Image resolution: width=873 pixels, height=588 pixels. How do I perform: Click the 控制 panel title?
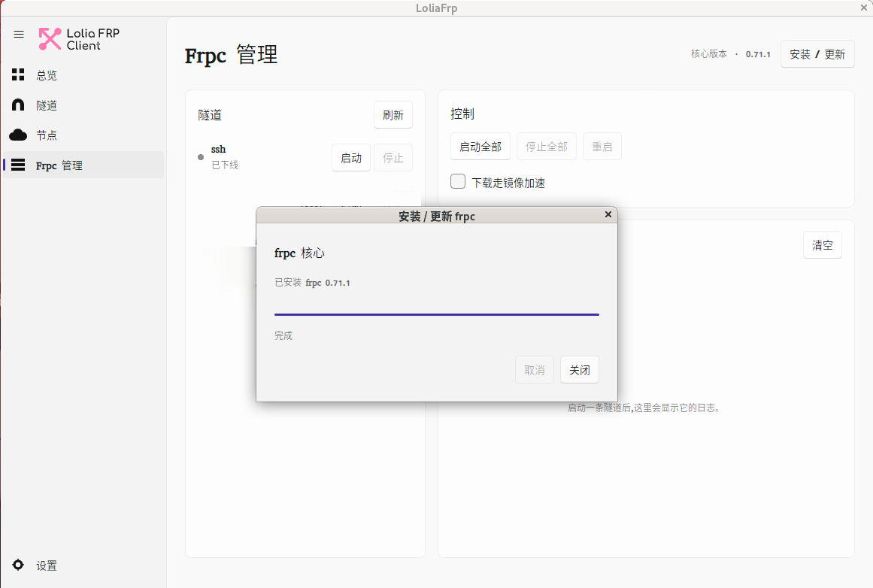[462, 114]
